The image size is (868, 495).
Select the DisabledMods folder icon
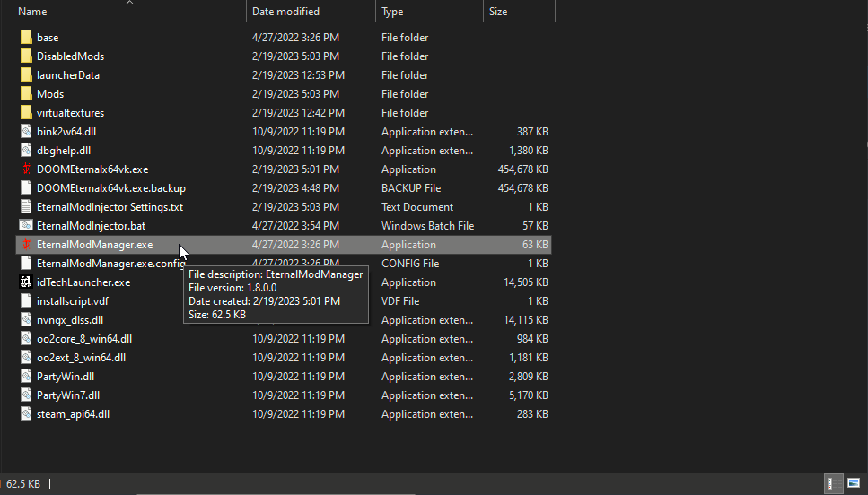click(x=25, y=56)
